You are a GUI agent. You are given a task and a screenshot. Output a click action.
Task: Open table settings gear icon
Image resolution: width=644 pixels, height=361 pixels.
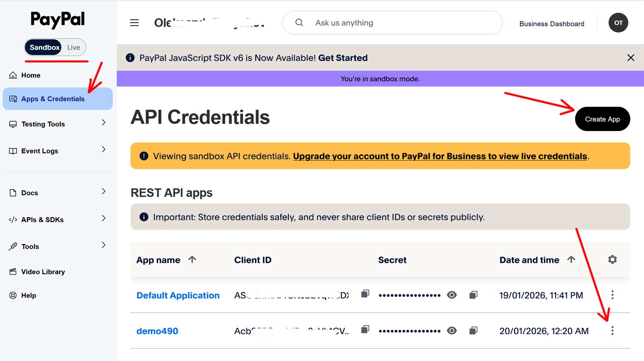(612, 260)
